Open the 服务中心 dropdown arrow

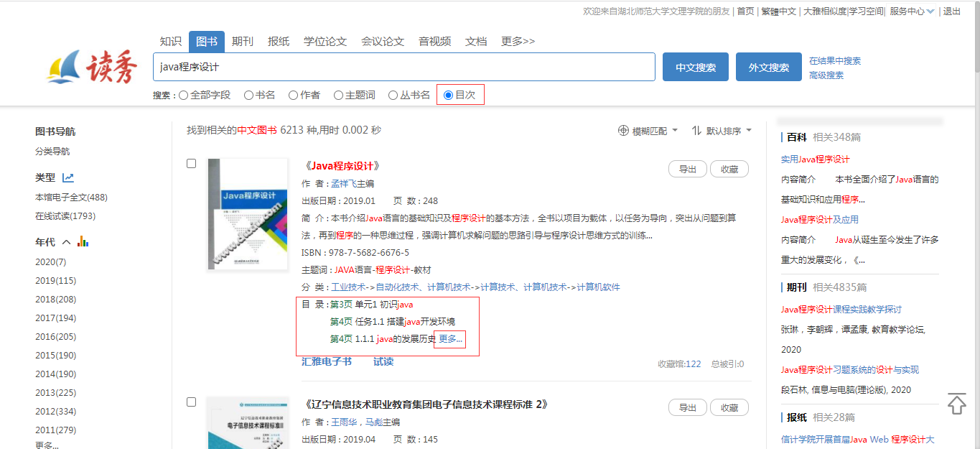coord(930,11)
